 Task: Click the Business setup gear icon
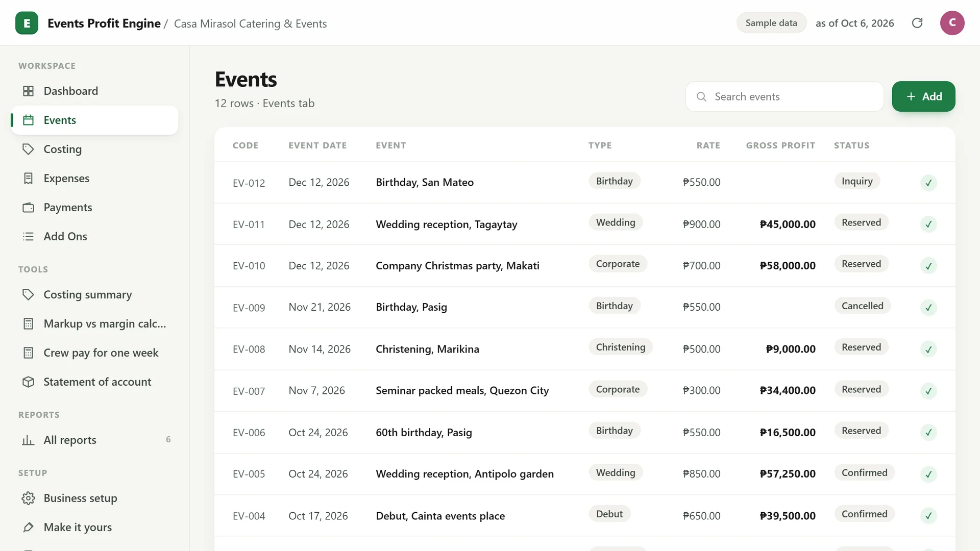tap(29, 498)
